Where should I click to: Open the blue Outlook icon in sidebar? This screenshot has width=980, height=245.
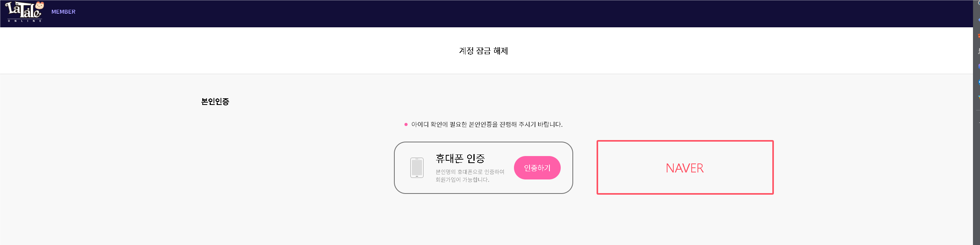(978, 82)
